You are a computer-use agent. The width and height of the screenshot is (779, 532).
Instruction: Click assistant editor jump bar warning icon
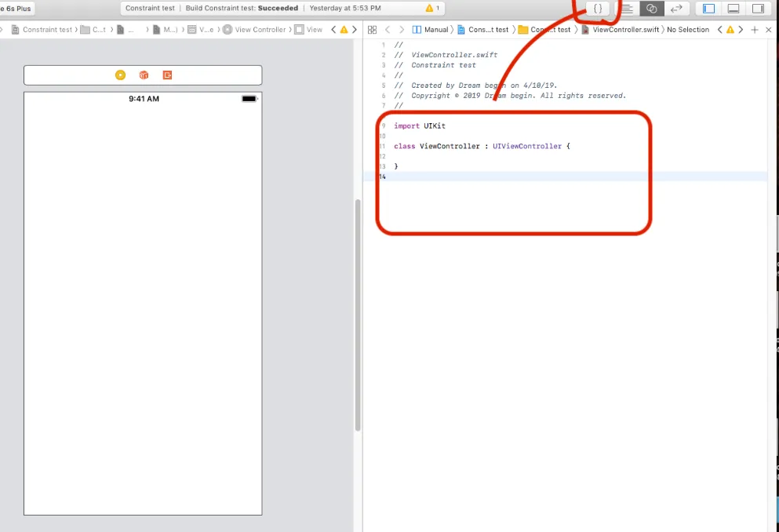pos(730,30)
